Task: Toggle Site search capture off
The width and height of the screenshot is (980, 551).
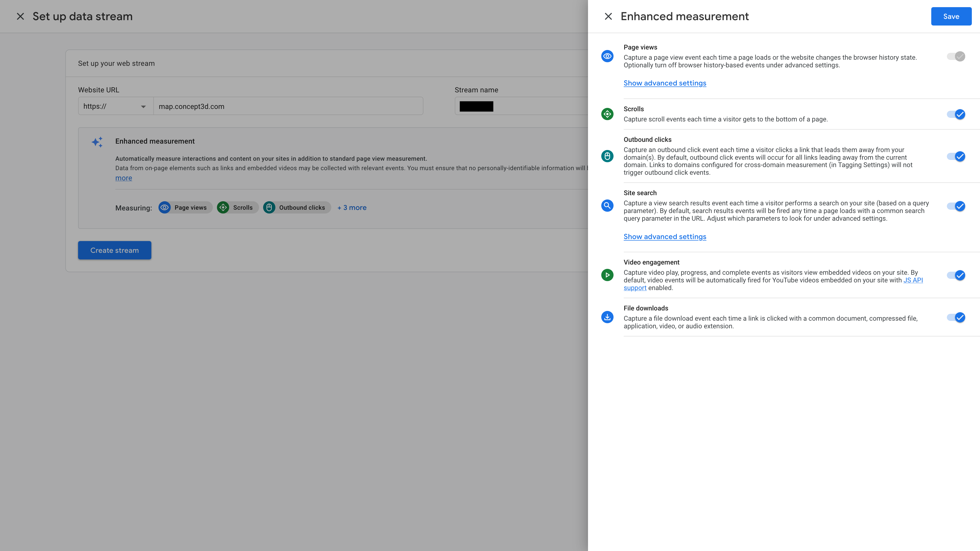Action: [956, 206]
